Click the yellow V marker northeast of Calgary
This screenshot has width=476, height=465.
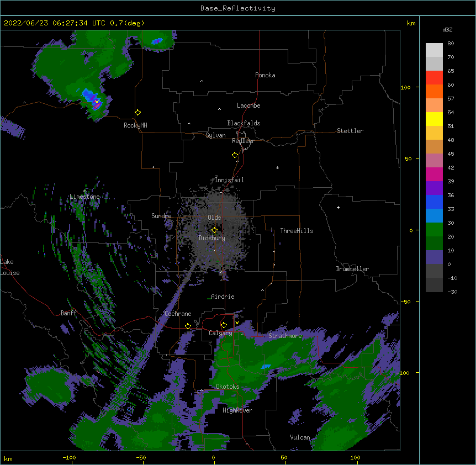tap(237, 323)
